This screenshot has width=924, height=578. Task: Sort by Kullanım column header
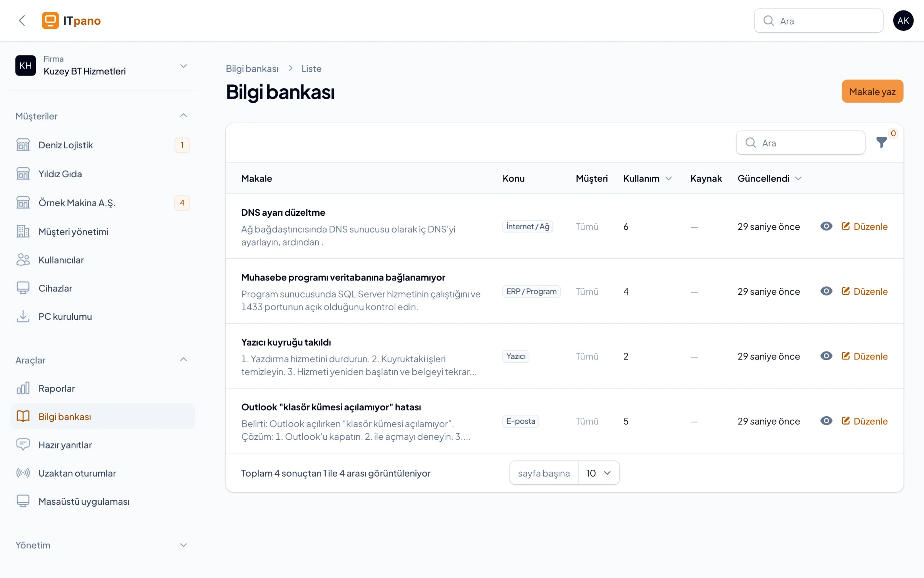(x=648, y=178)
